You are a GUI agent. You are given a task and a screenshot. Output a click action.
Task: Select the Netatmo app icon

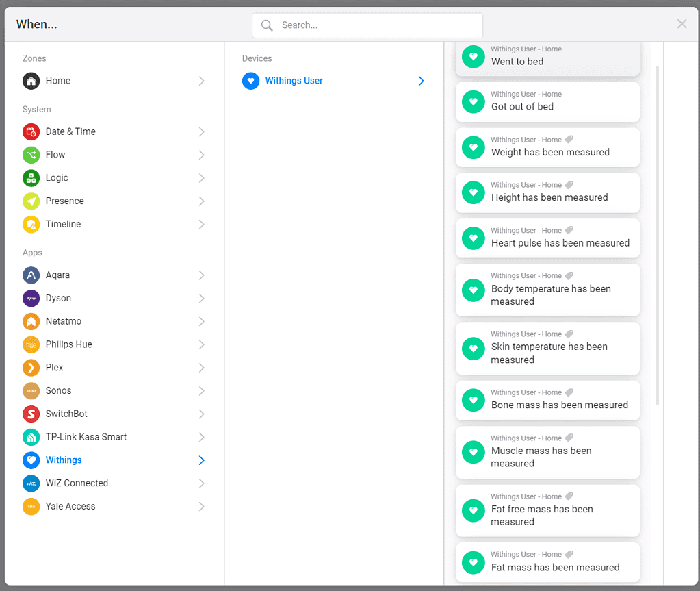(31, 322)
